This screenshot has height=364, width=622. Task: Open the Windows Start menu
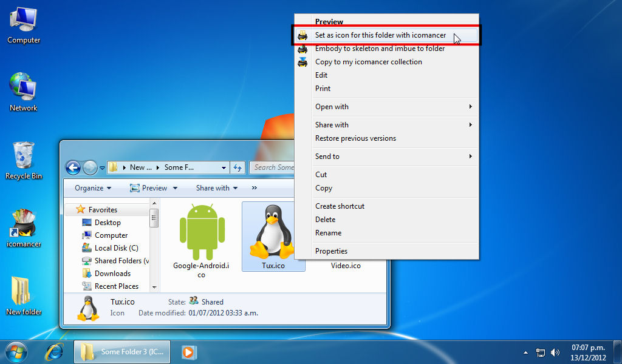(16, 352)
